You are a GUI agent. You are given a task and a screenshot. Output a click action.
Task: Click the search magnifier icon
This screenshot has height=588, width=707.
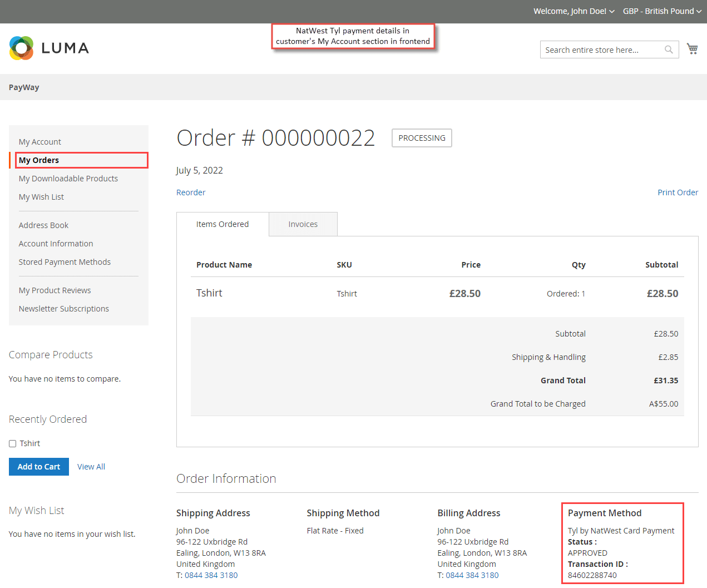(x=669, y=50)
